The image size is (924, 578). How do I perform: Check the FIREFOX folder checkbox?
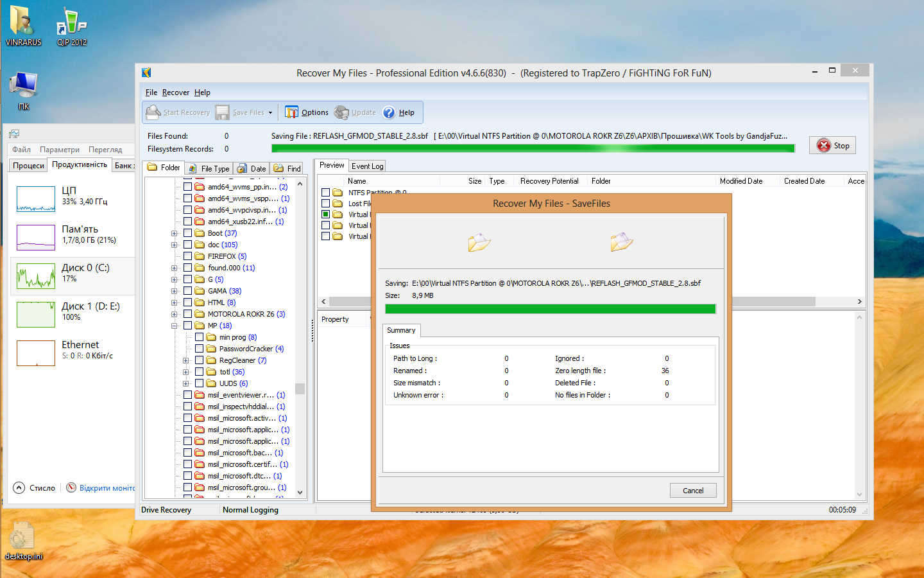coord(188,256)
